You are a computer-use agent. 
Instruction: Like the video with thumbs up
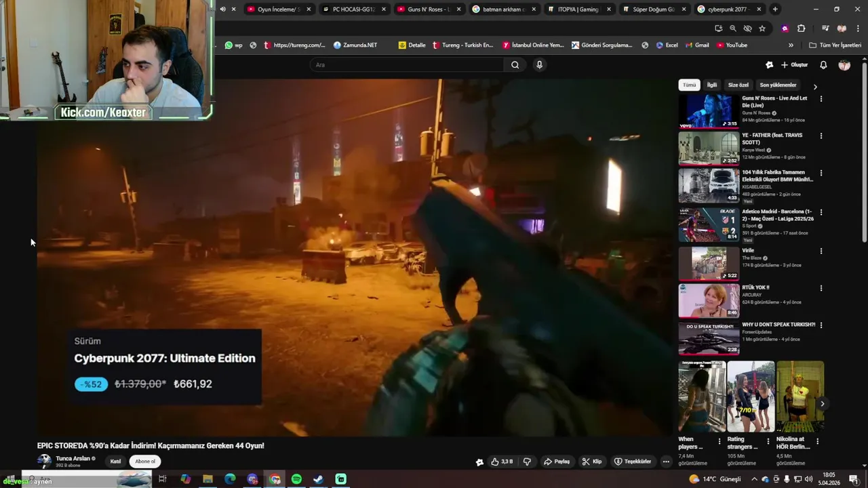tap(502, 462)
